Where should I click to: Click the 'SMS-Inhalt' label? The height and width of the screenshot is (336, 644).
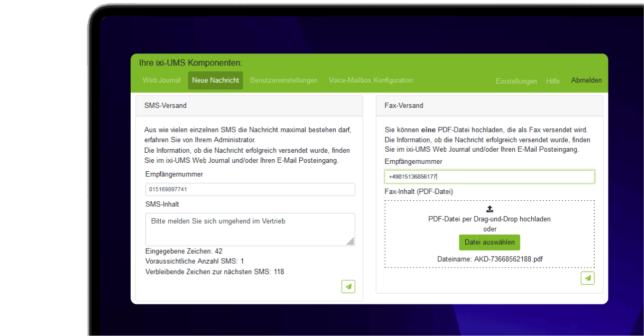tap(162, 204)
